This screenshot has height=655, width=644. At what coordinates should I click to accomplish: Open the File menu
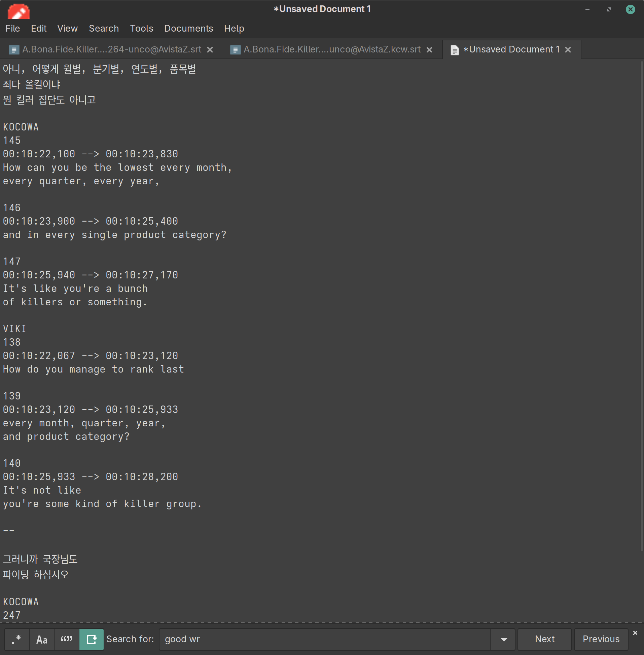tap(13, 28)
